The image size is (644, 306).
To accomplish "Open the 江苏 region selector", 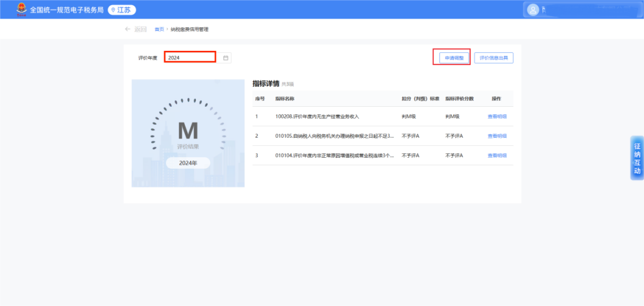I will (x=121, y=10).
